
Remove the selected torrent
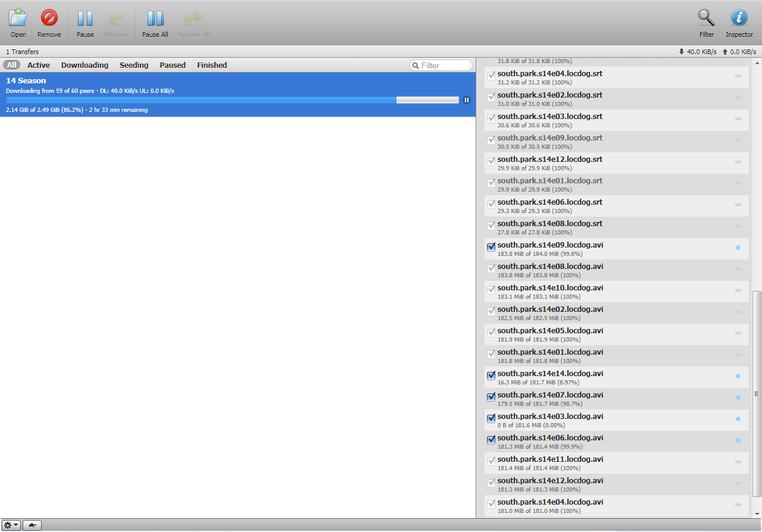tap(49, 23)
